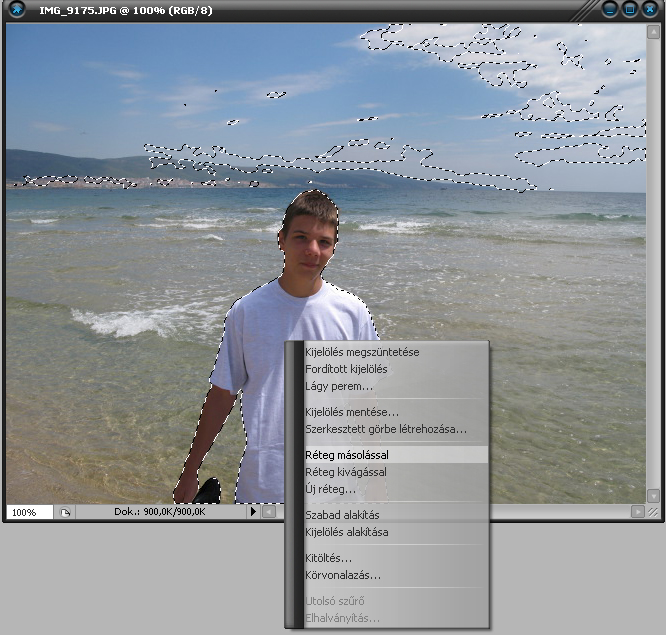Viewport: 666px width, 635px height.
Task: Choose 'Kijelölés mentése...' in the menu
Action: [x=351, y=412]
